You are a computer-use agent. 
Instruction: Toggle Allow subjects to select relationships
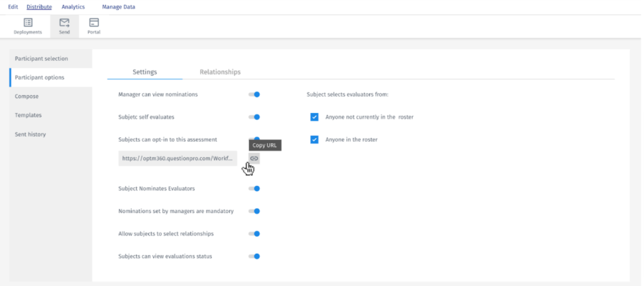click(x=254, y=234)
